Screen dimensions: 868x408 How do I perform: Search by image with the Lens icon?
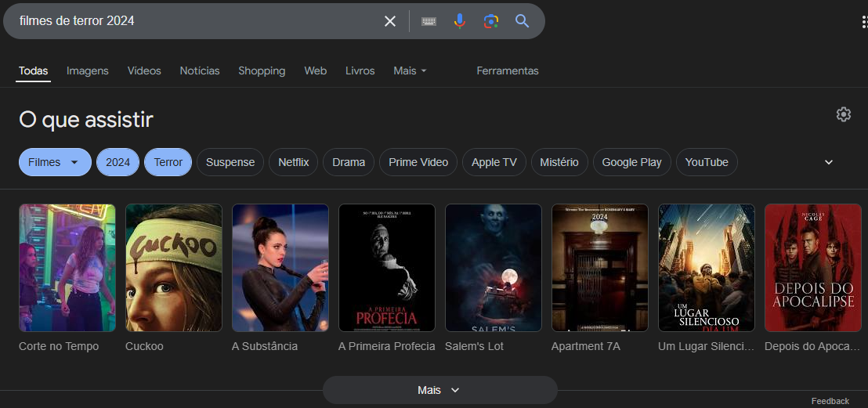pyautogui.click(x=491, y=21)
